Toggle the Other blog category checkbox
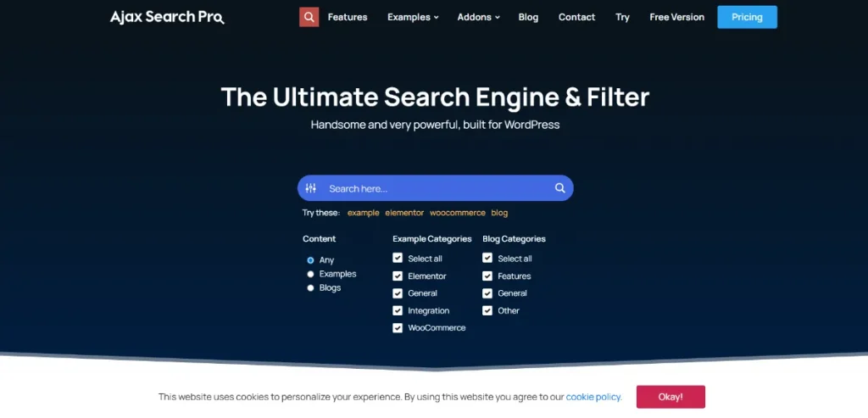868x418 pixels. pos(487,310)
